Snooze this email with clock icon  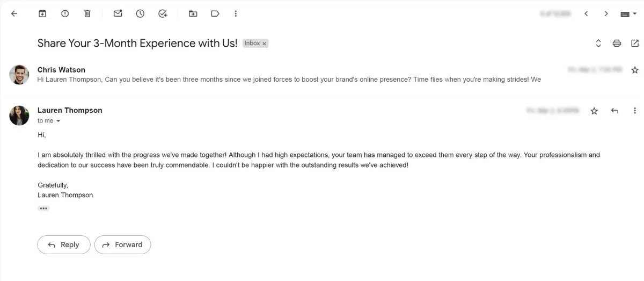140,13
